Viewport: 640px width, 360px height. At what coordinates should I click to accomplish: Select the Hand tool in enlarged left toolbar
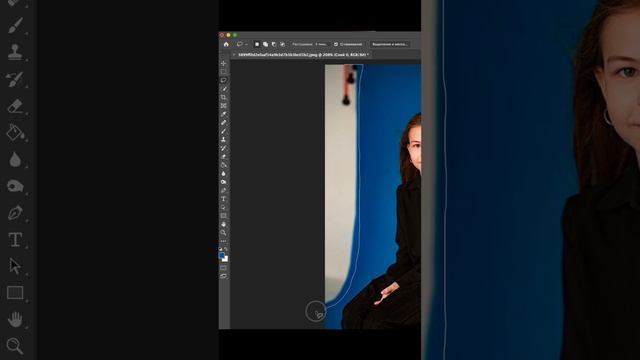click(15, 319)
